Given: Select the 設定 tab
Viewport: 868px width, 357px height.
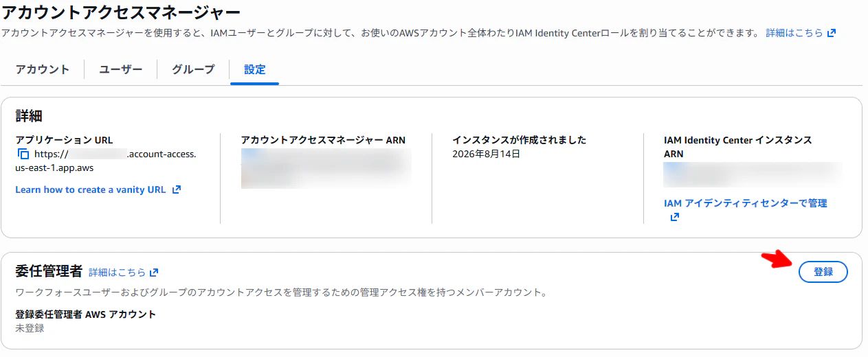Looking at the screenshot, I should point(255,69).
